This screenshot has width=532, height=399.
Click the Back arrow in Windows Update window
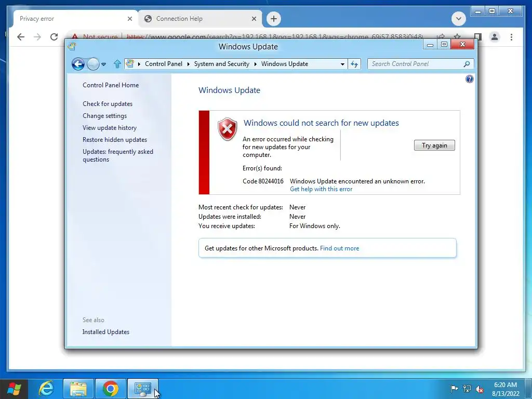(x=78, y=64)
